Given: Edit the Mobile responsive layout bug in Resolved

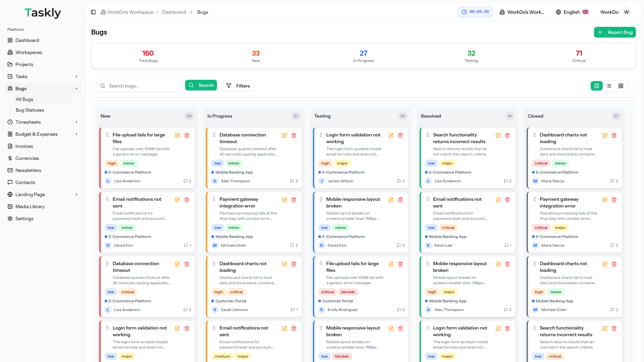Looking at the screenshot, I should (498, 264).
